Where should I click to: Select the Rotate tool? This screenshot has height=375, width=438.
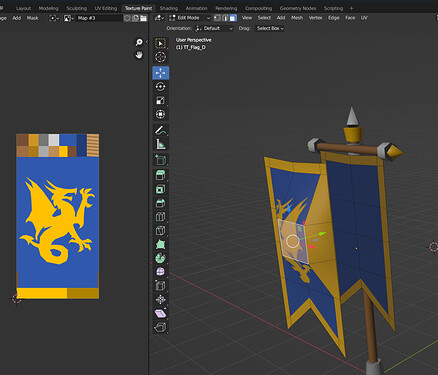[x=160, y=87]
